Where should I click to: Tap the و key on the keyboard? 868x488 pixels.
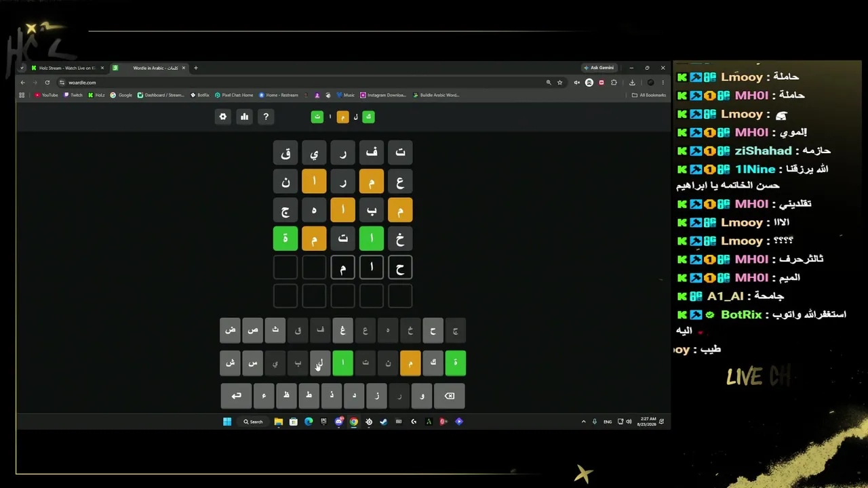(x=422, y=396)
